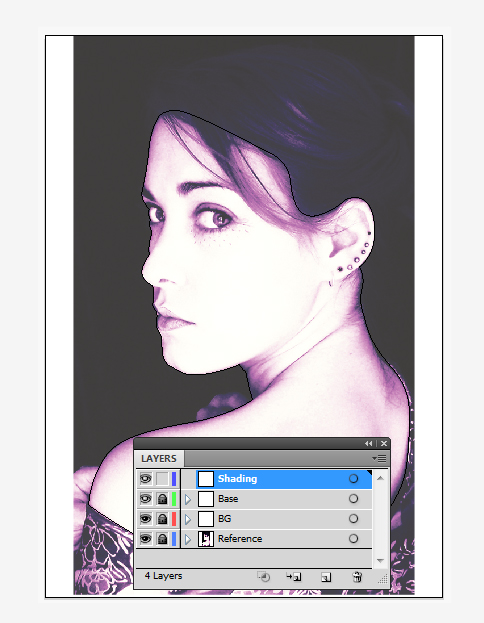The width and height of the screenshot is (484, 623).
Task: Click Delete Selection trash icon
Action: point(357,577)
